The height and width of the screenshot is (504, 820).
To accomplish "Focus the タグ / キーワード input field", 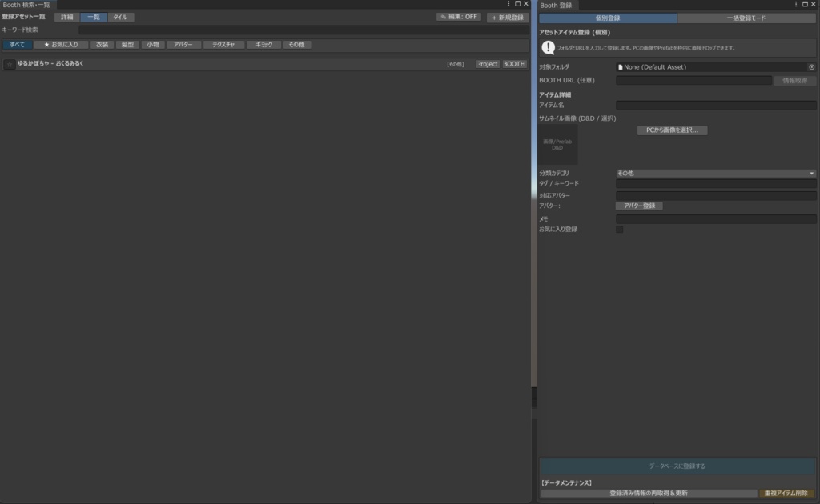I will pos(715,184).
